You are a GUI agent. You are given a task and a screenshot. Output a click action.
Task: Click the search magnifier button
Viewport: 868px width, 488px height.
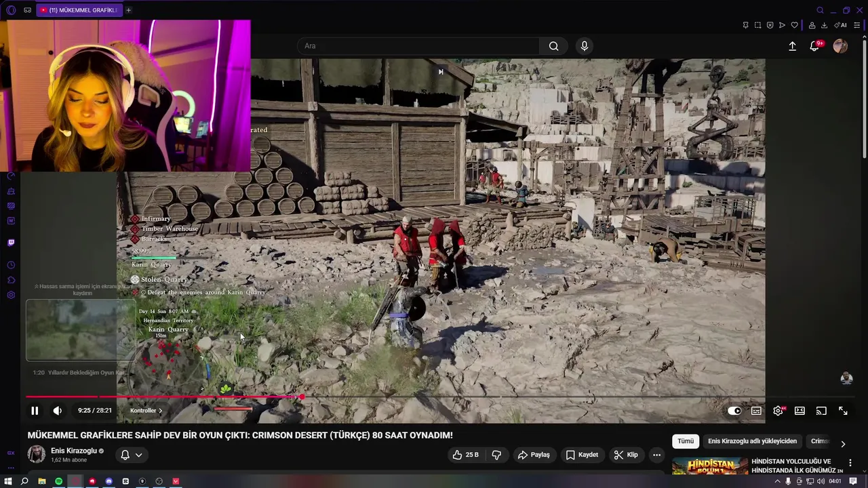pyautogui.click(x=554, y=46)
